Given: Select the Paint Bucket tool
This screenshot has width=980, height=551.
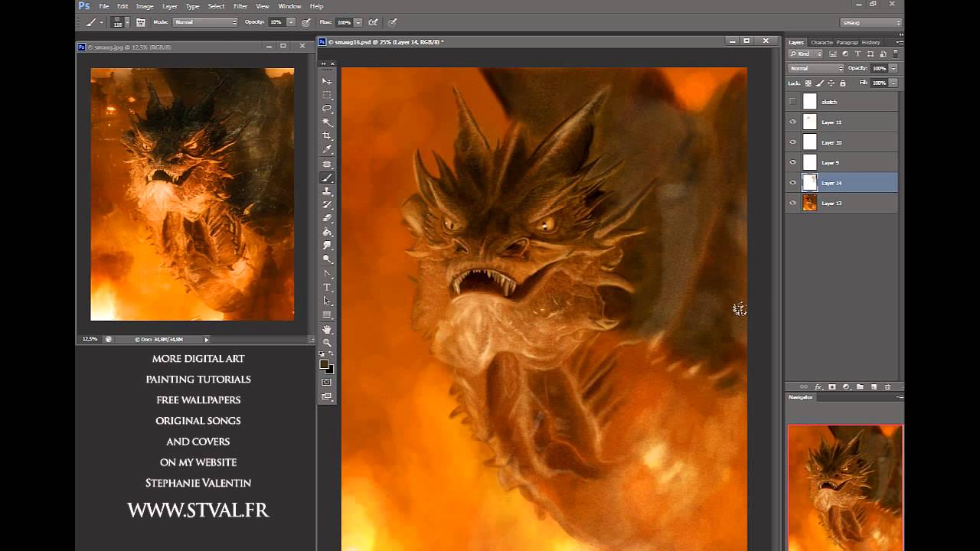Looking at the screenshot, I should coord(327,233).
